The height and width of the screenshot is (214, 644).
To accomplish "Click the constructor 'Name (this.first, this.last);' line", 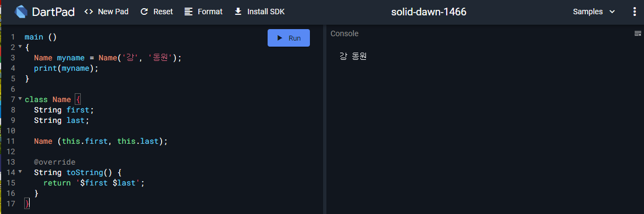I will 101,142.
